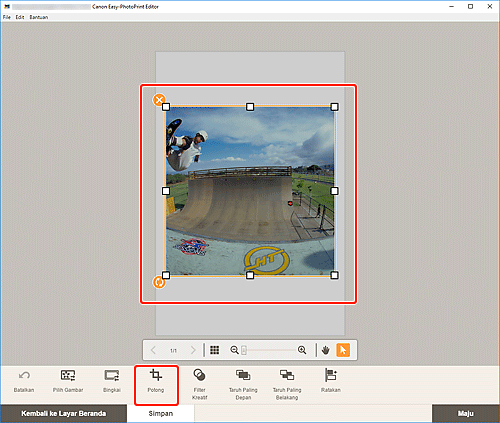Maximize the Easy-PhotoPrint Editor window

point(470,6)
